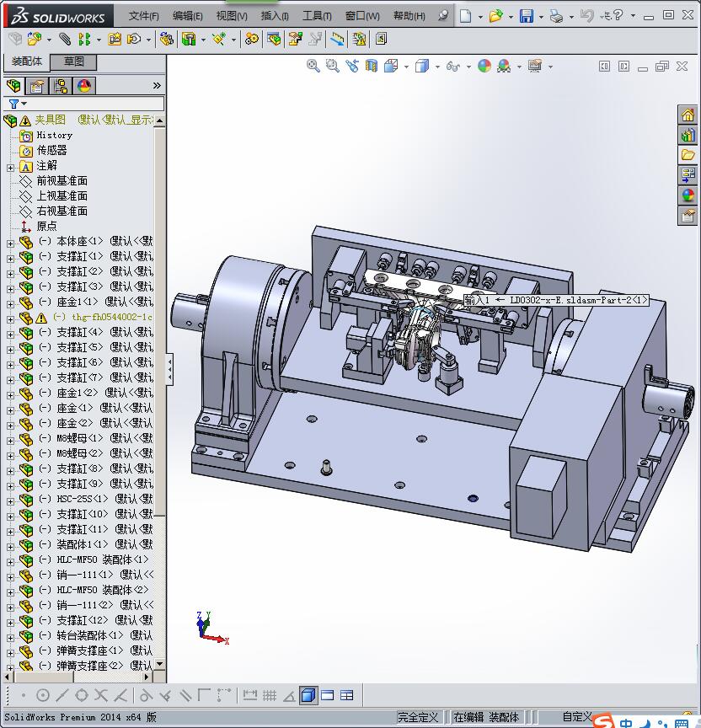The height and width of the screenshot is (728, 701).
Task: Click 在编辑 装配体 status text
Action: tap(485, 717)
